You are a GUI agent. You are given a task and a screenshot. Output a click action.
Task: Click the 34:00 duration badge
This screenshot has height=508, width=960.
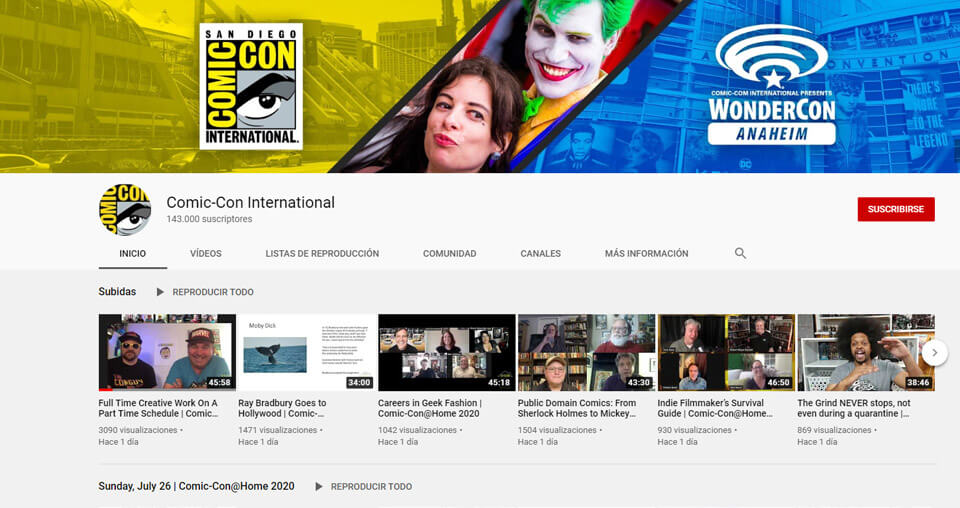coord(359,383)
